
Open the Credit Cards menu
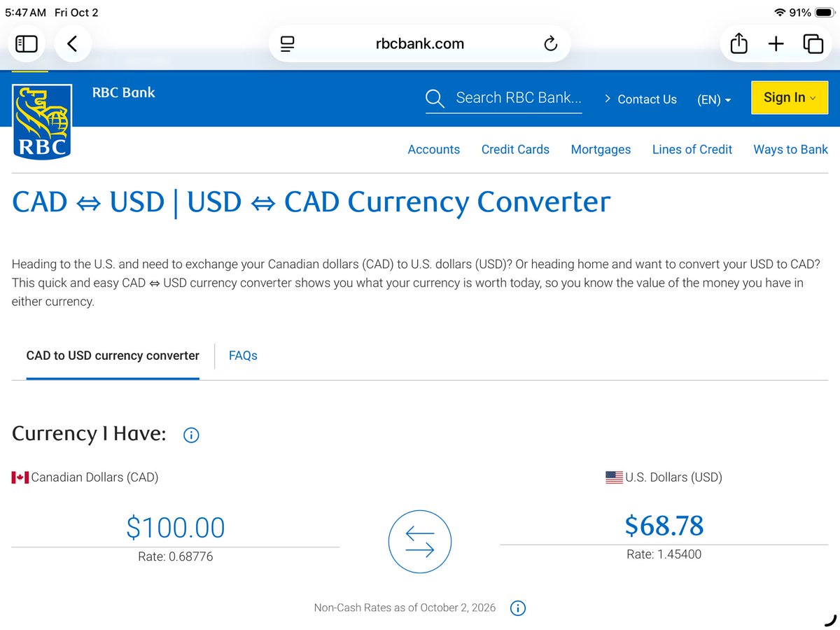515,149
